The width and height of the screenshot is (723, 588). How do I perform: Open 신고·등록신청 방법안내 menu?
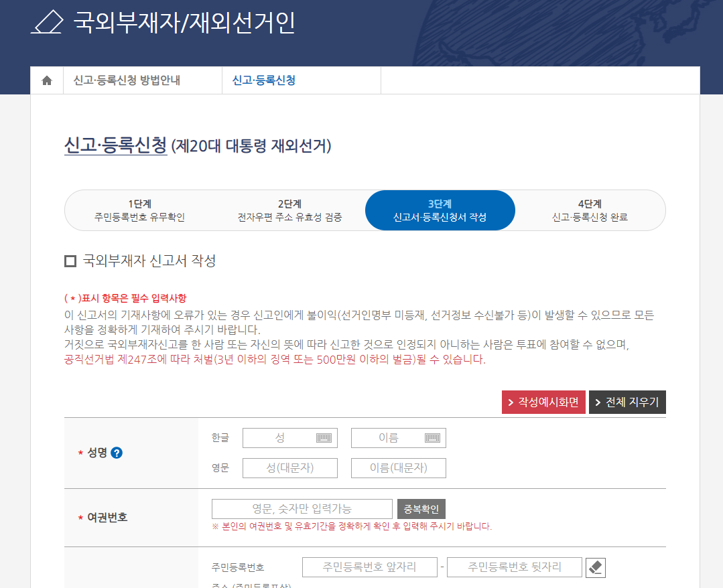coord(127,80)
